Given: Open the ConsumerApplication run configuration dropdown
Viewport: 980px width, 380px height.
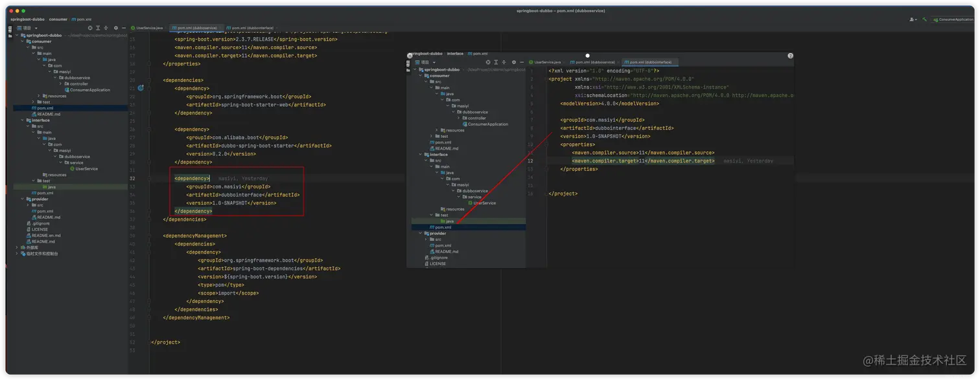Looking at the screenshot, I should [953, 19].
